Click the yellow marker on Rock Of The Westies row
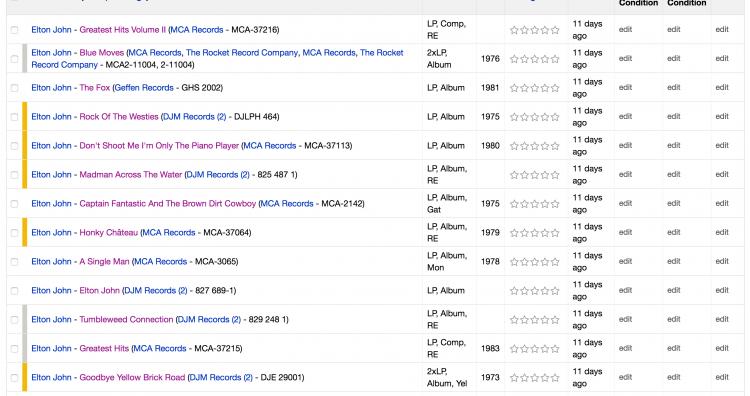 coord(25,116)
